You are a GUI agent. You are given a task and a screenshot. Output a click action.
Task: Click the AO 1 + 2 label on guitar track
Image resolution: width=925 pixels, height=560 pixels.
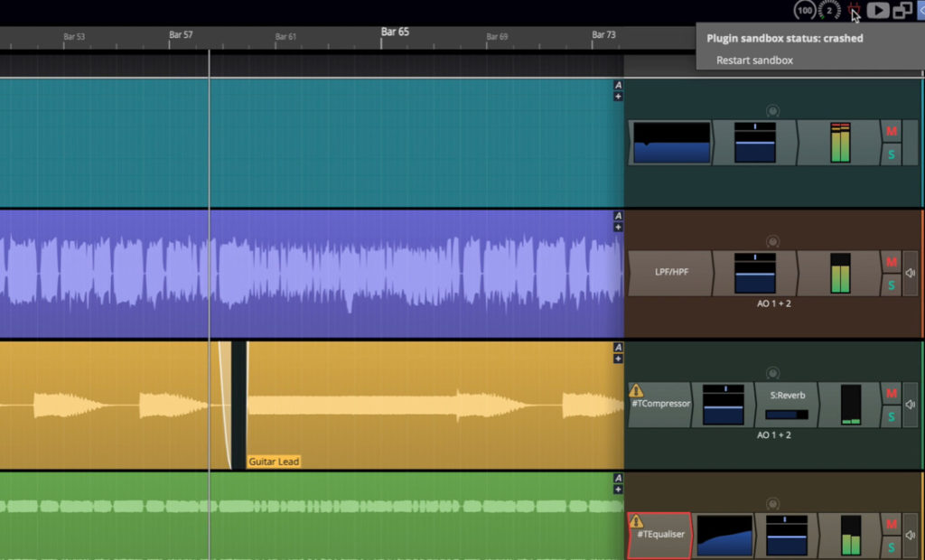click(x=775, y=435)
